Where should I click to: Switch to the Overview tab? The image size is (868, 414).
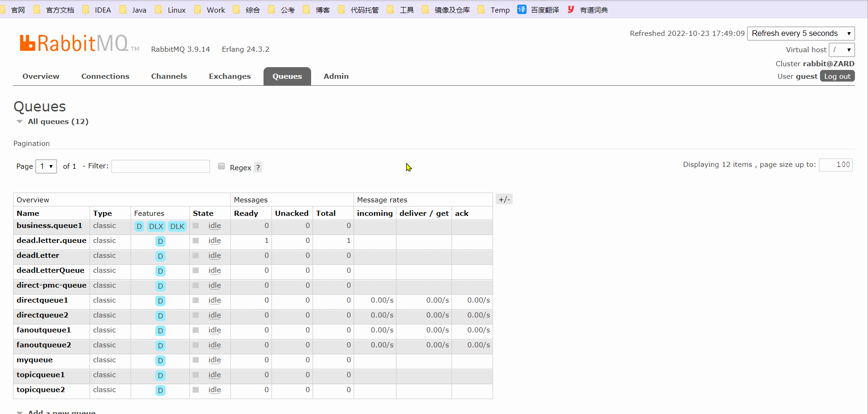(41, 76)
